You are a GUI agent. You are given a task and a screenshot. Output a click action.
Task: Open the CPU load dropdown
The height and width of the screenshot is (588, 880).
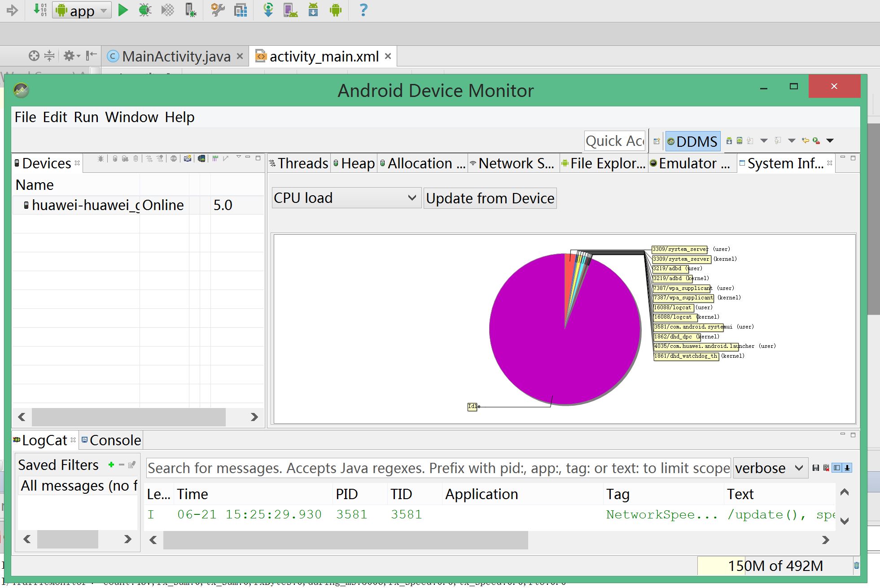point(346,198)
